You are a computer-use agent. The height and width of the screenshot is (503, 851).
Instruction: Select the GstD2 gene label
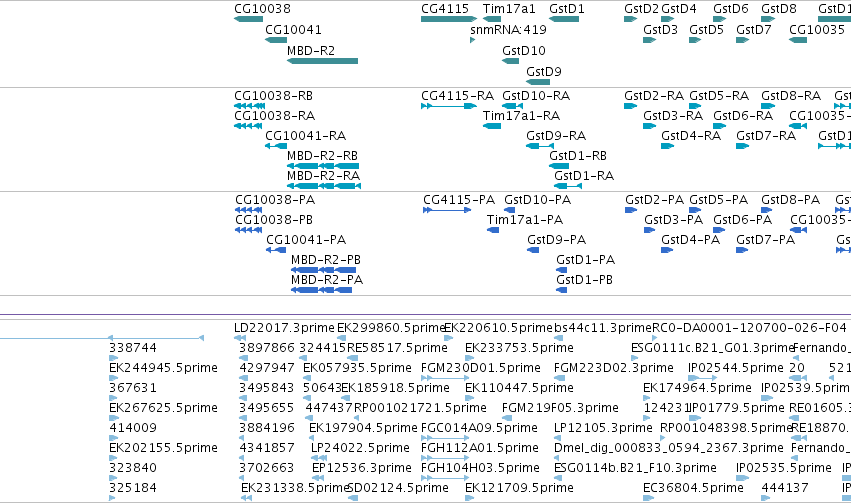point(641,9)
